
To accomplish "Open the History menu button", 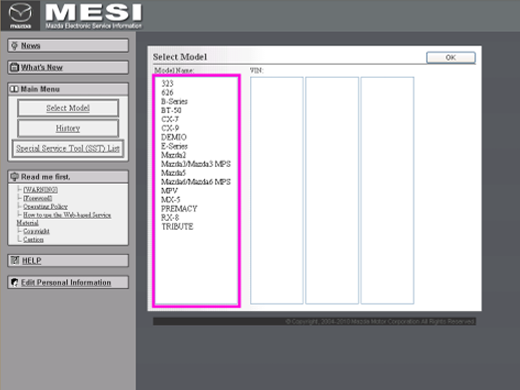I will (x=68, y=128).
